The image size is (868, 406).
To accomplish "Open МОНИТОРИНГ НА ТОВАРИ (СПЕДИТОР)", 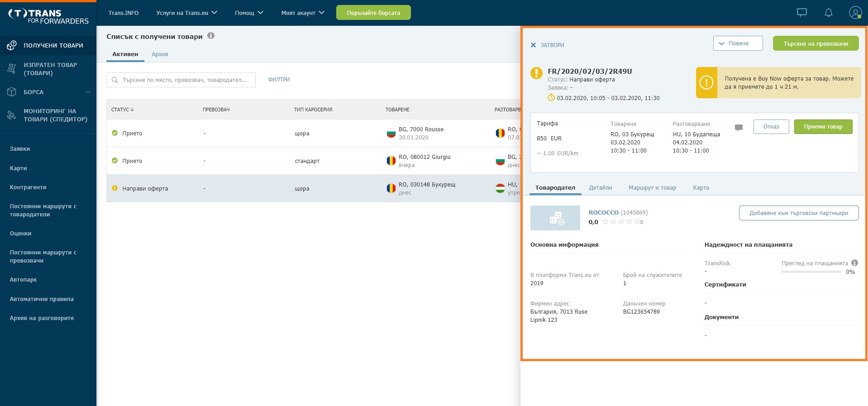I will coord(48,115).
